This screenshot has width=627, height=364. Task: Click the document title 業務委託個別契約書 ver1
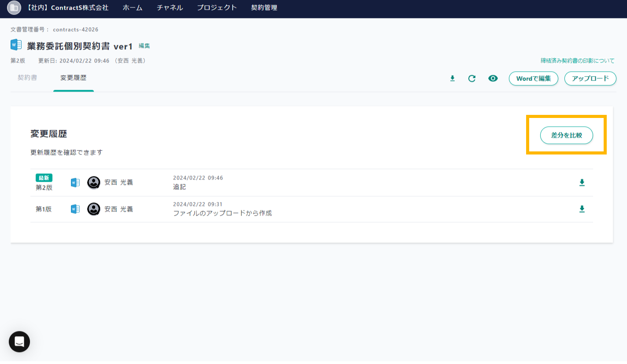tap(80, 46)
